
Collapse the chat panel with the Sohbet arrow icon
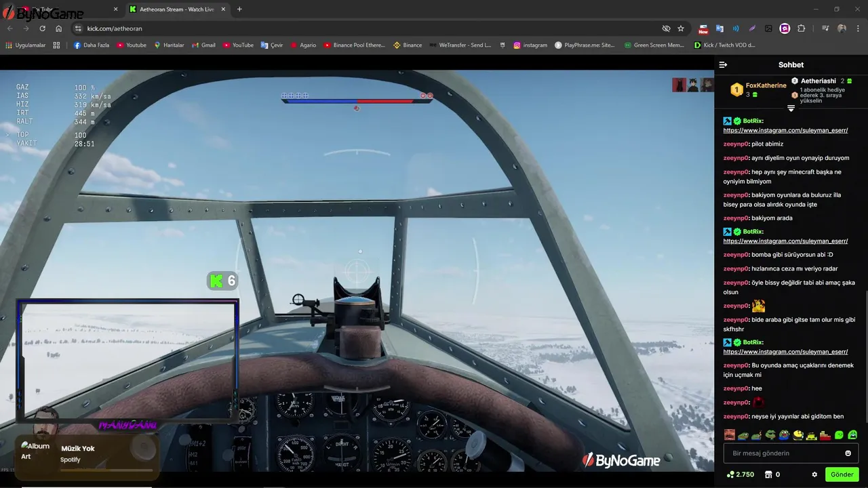pos(723,65)
